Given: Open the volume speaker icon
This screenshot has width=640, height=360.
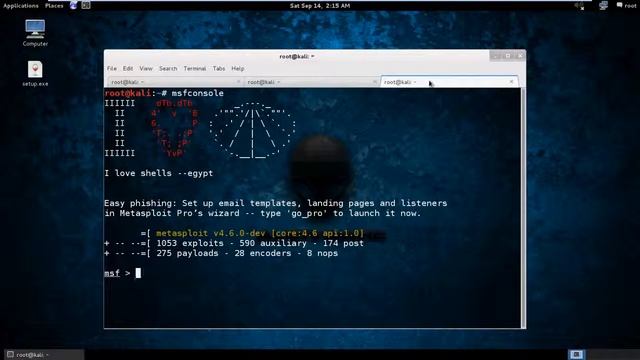Looking at the screenshot, I should point(579,6).
